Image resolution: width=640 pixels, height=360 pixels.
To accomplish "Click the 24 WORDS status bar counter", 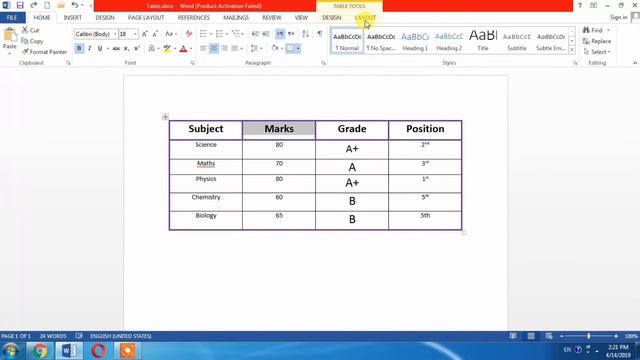I will 53,336.
